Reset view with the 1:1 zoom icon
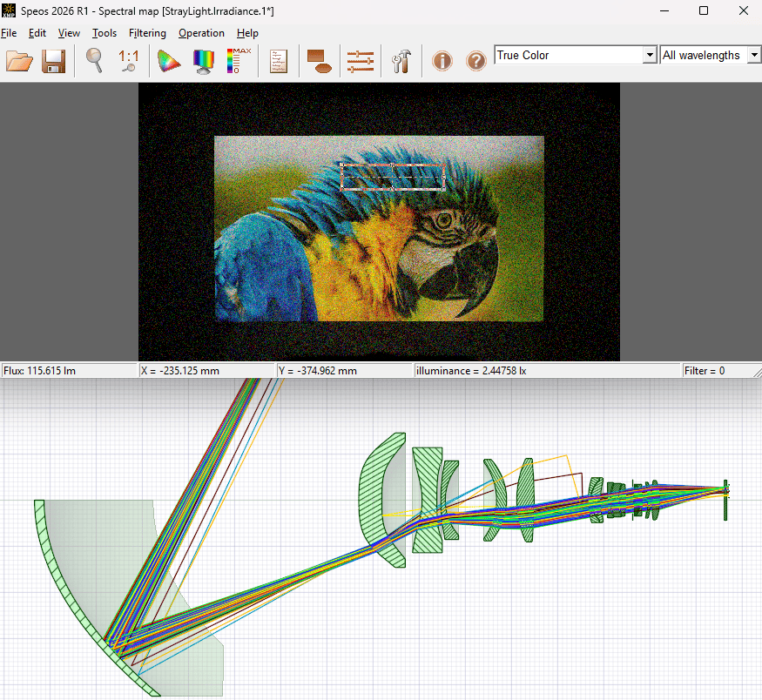This screenshot has width=762, height=700. 128,61
